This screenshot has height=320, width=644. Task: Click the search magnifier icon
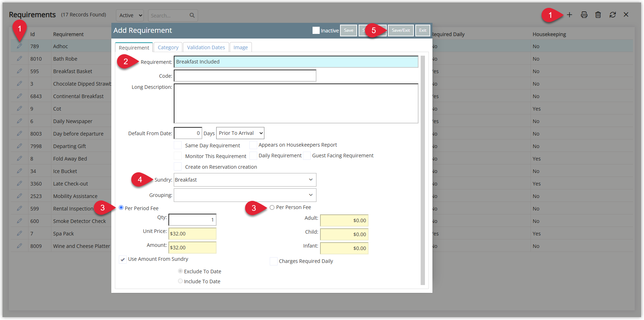[192, 15]
